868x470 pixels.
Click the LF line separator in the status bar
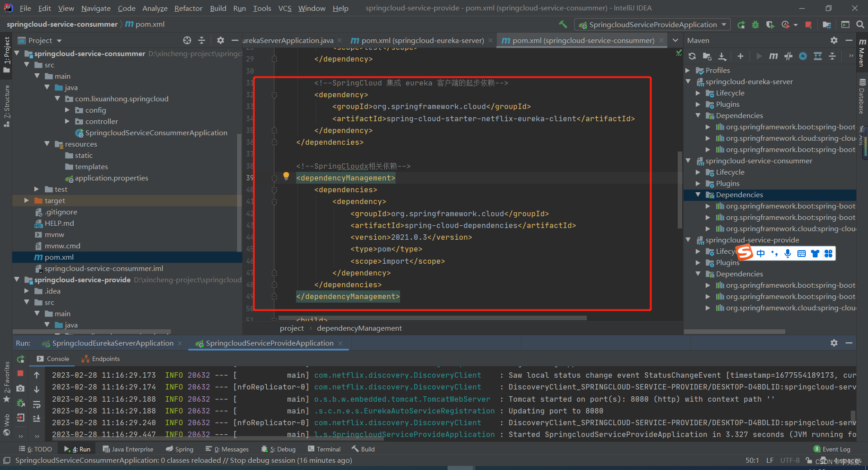769,461
